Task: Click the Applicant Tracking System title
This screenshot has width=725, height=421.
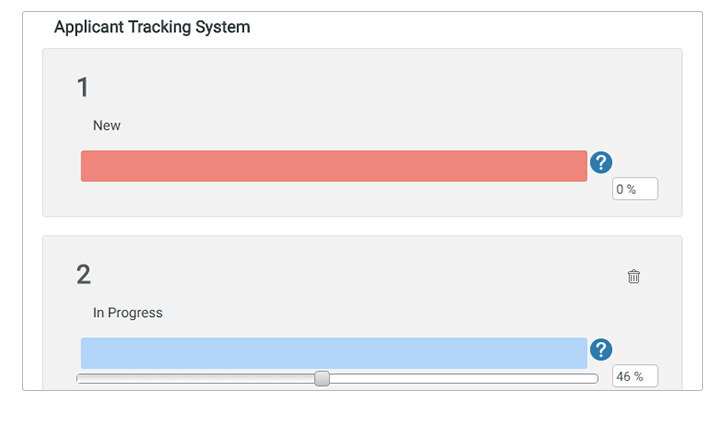Action: (152, 27)
